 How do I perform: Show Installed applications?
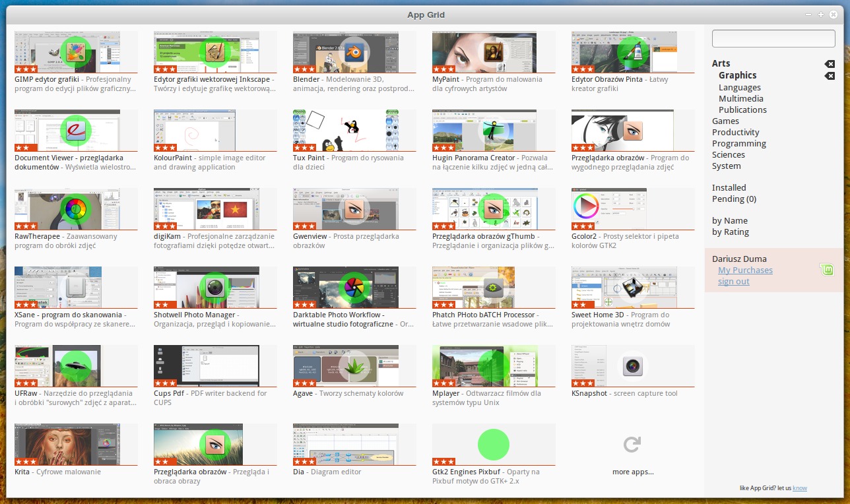coord(729,187)
